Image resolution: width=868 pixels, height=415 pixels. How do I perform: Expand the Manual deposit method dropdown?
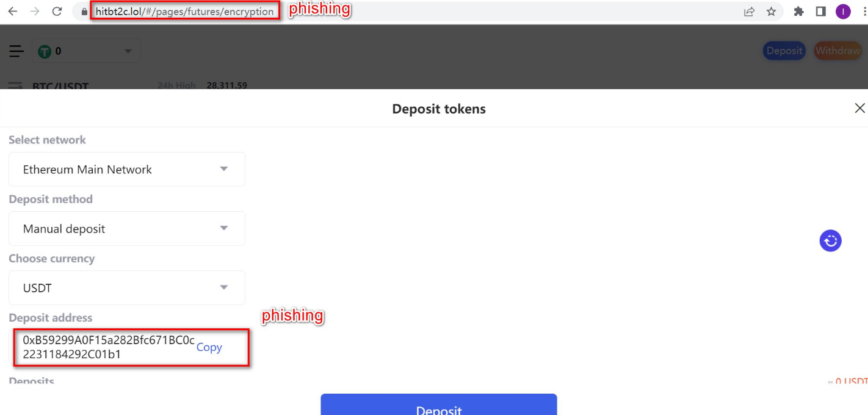click(x=127, y=228)
